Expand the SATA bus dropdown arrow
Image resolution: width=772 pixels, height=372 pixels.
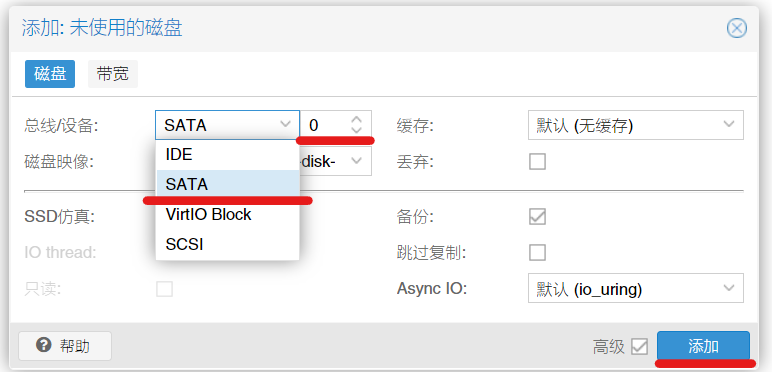click(285, 125)
